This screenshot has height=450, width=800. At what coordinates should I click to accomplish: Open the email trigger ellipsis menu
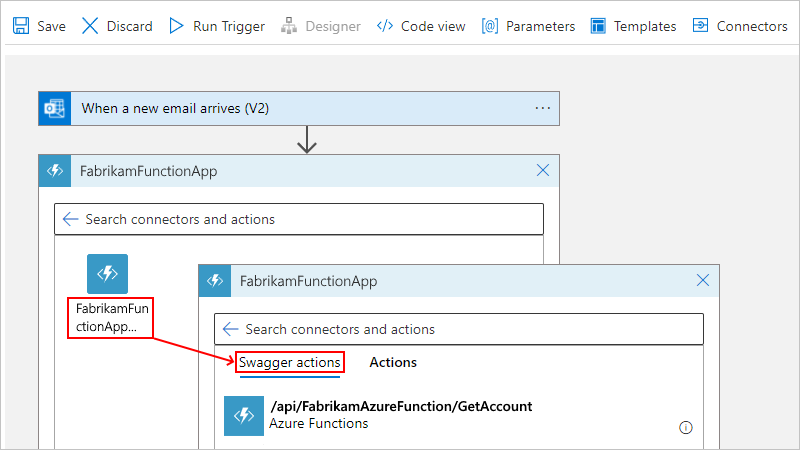click(542, 108)
